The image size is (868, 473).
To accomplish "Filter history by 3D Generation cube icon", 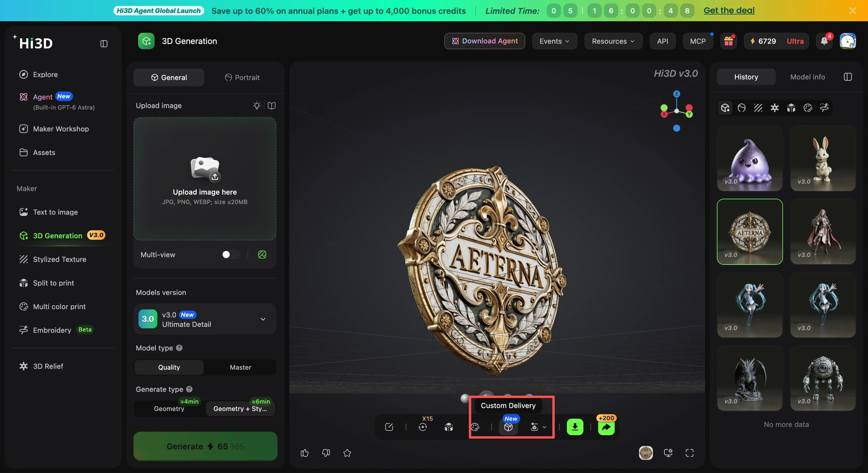I will [x=725, y=108].
